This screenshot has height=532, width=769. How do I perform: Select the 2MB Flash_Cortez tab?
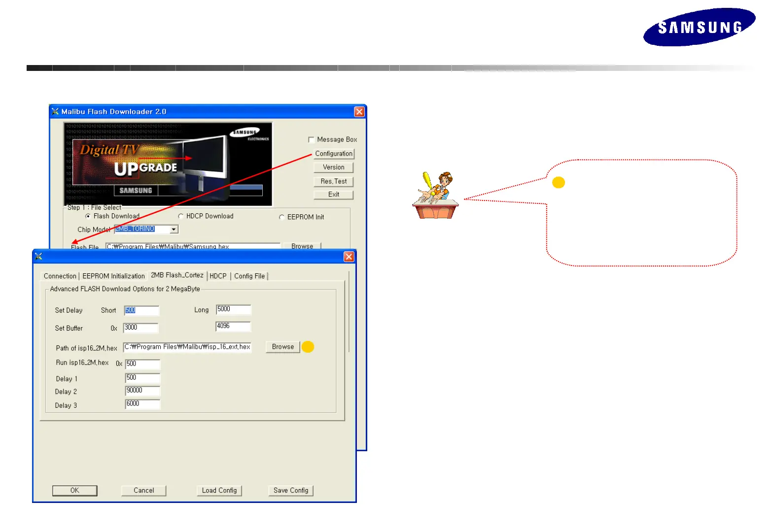click(x=177, y=275)
